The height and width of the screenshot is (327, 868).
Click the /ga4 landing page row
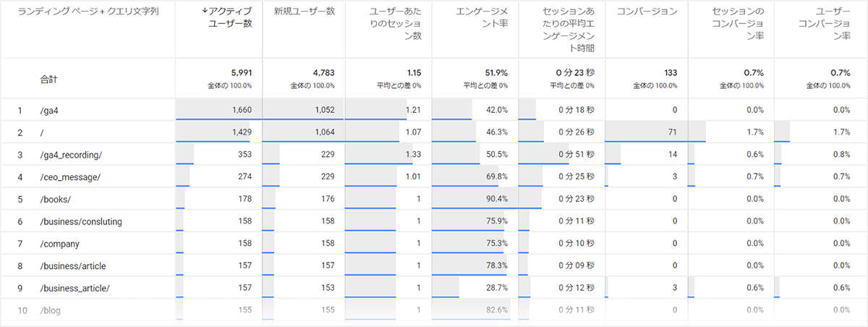click(x=51, y=109)
